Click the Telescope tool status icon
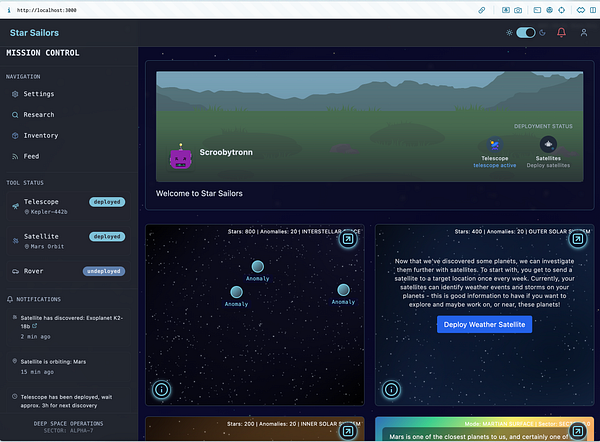600x442 pixels. pos(15,206)
